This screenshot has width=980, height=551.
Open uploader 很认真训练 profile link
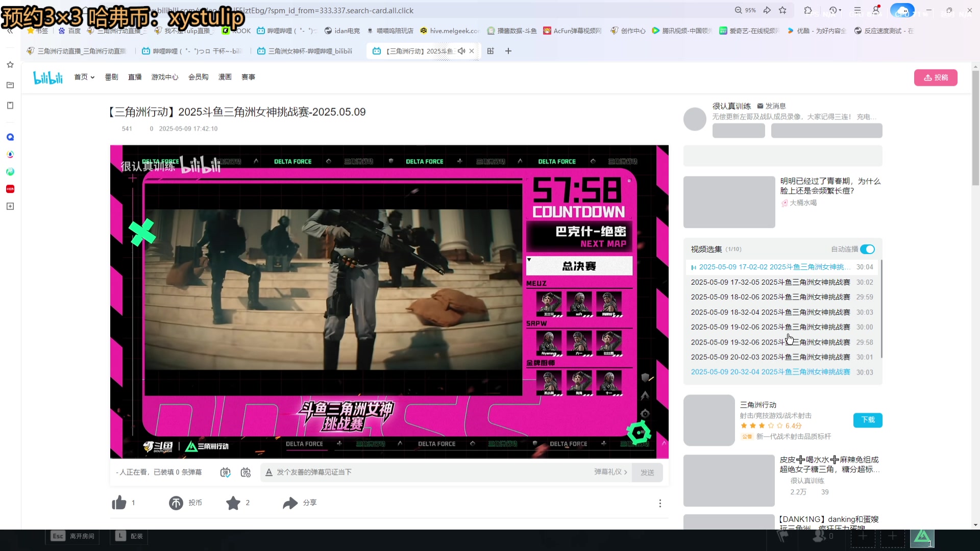pos(731,106)
